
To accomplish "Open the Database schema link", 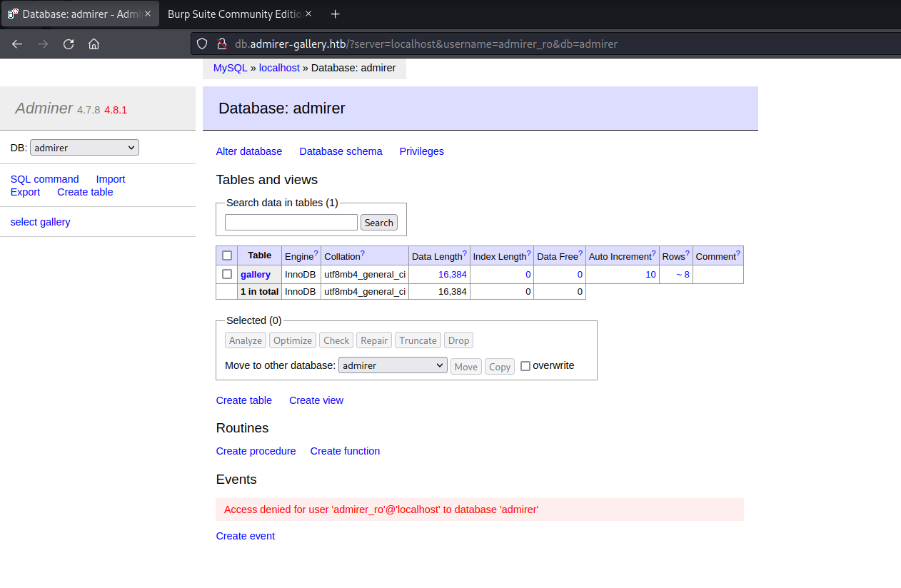I will point(341,151).
